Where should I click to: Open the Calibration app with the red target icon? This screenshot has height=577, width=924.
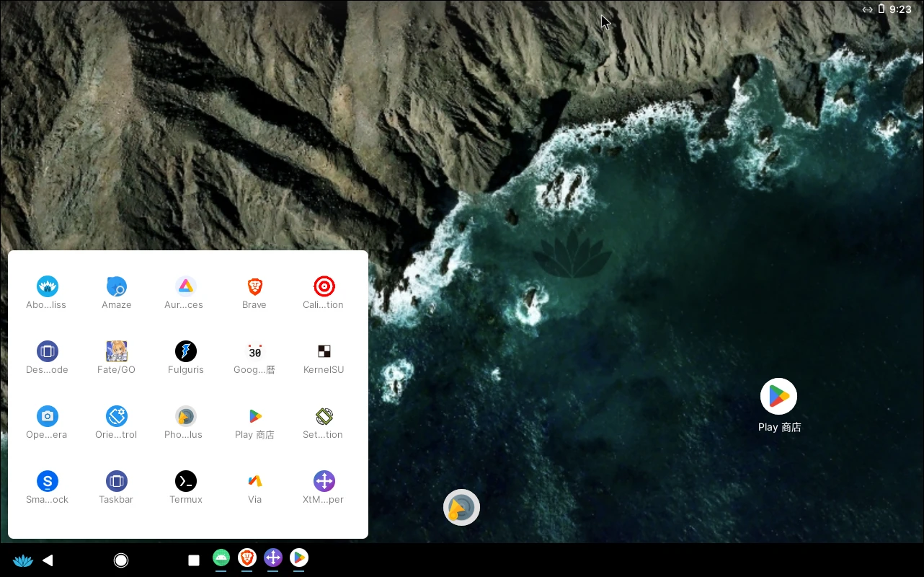tap(324, 287)
